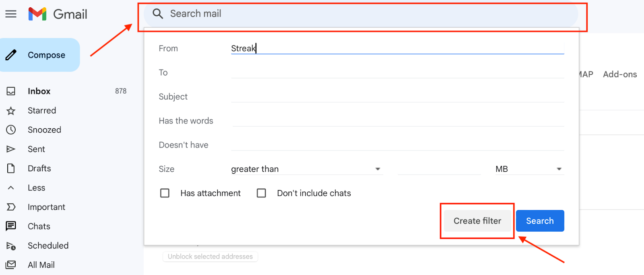644x275 pixels.
Task: Click the Has the words field
Action: [x=397, y=121]
